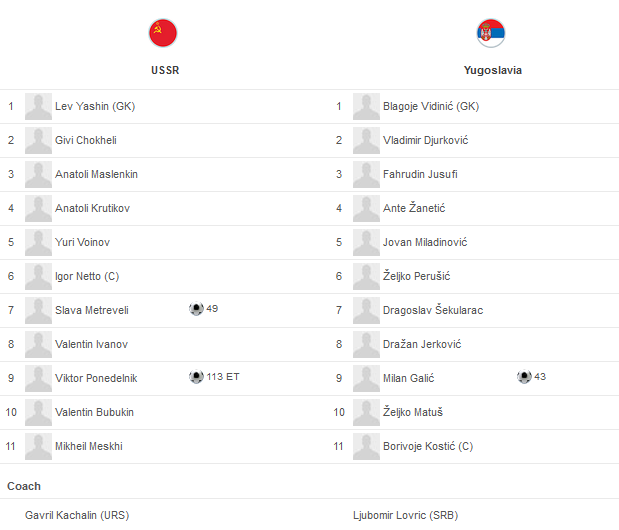Viewport: 619px width, 530px height.
Task: Open the USSR team name link
Action: pos(164,71)
